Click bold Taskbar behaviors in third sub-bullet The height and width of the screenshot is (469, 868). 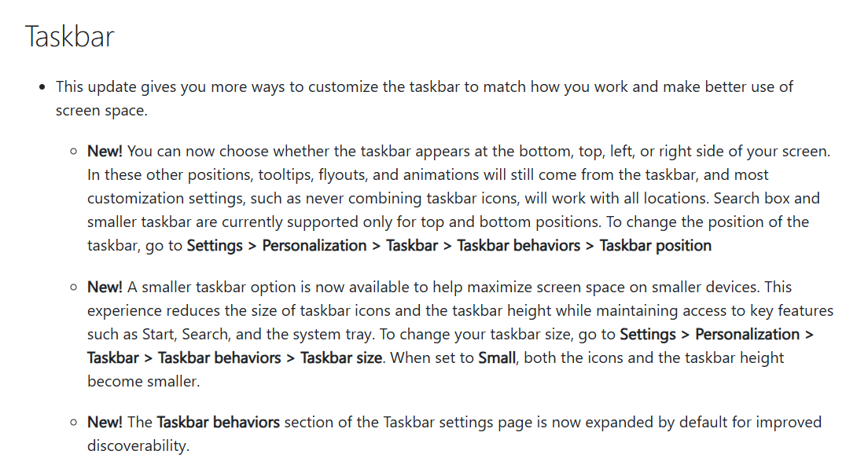coord(218,422)
